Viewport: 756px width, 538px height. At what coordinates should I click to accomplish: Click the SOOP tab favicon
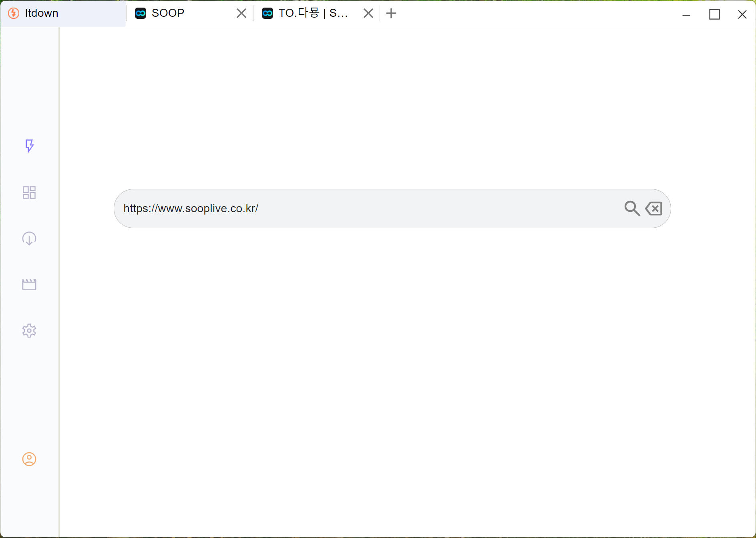[141, 13]
